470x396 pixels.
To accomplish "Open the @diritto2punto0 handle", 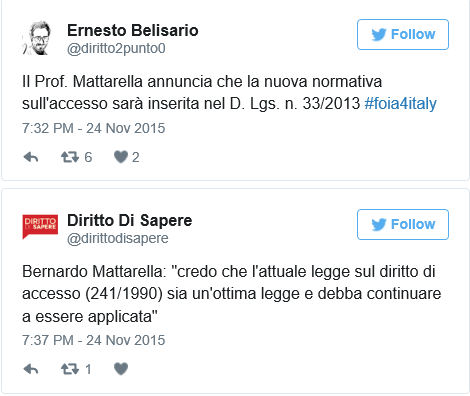I will coord(116,49).
